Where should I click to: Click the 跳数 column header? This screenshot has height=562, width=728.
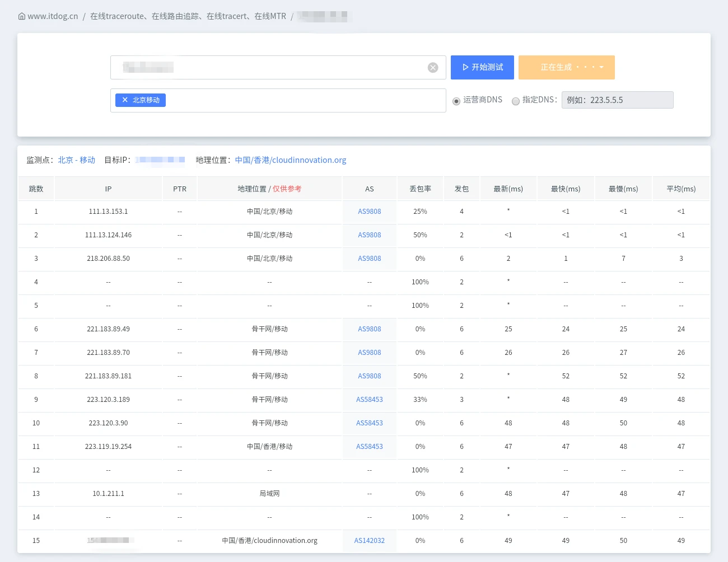[36, 189]
